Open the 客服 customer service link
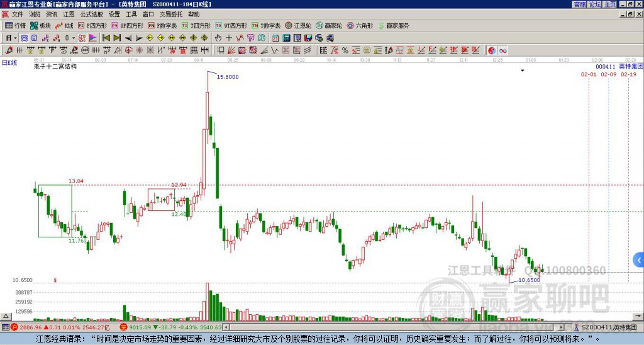 (579, 4)
